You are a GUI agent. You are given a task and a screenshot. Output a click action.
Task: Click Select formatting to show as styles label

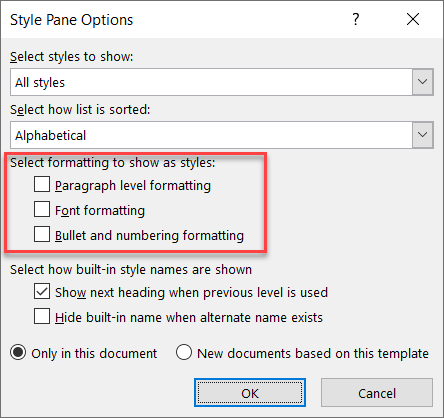(x=113, y=163)
